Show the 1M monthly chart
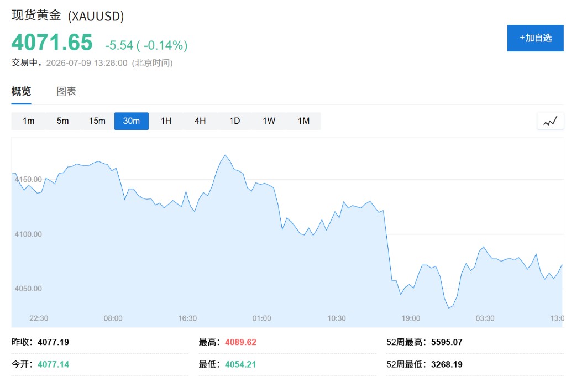566x392 pixels. 303,121
